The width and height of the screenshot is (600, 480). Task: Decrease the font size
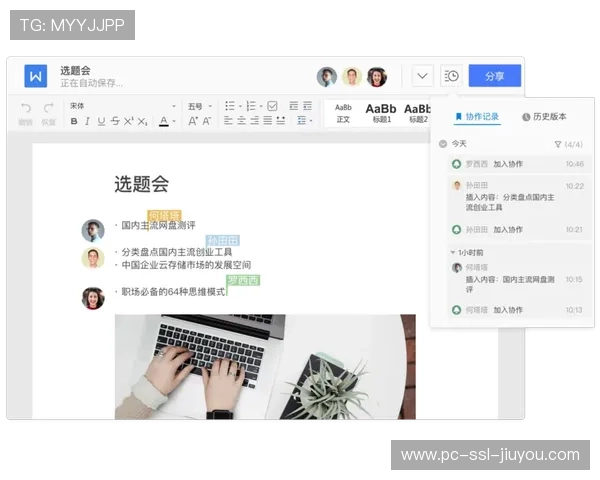[x=207, y=121]
